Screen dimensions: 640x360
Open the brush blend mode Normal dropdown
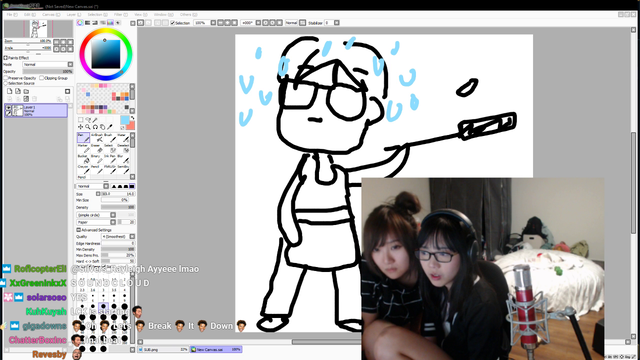(93, 187)
